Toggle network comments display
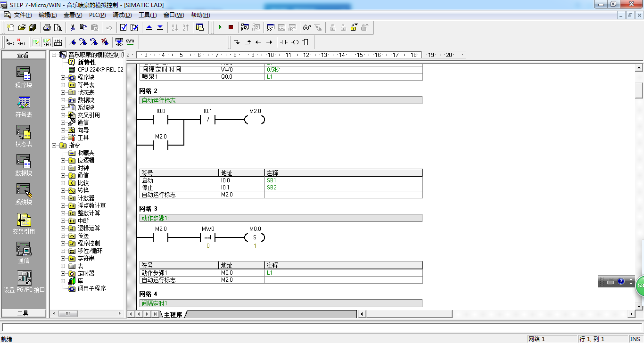This screenshot has height=343, width=644. 47,42
